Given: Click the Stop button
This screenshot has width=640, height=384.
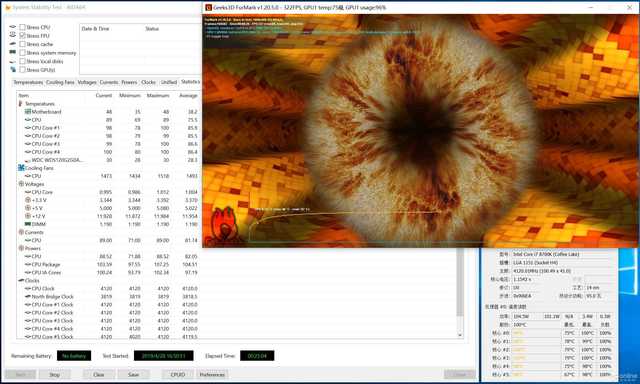Looking at the screenshot, I should pyautogui.click(x=55, y=374).
